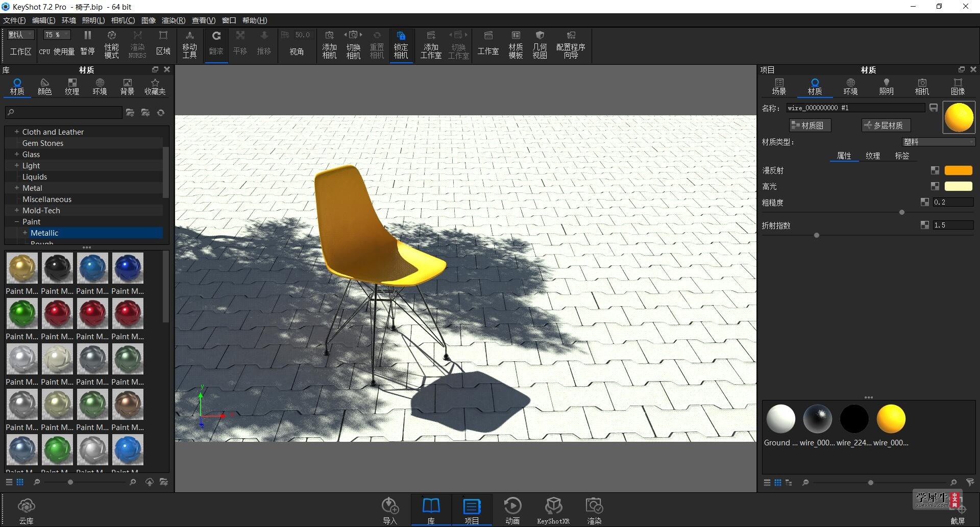980x527 pixels.
Task: Click library upload-to-cloud icon at bottom
Action: (150, 482)
